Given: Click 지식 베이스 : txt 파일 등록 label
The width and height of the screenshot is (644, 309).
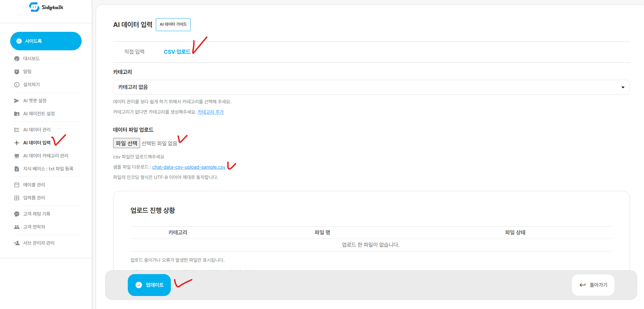Looking at the screenshot, I should click(48, 169).
